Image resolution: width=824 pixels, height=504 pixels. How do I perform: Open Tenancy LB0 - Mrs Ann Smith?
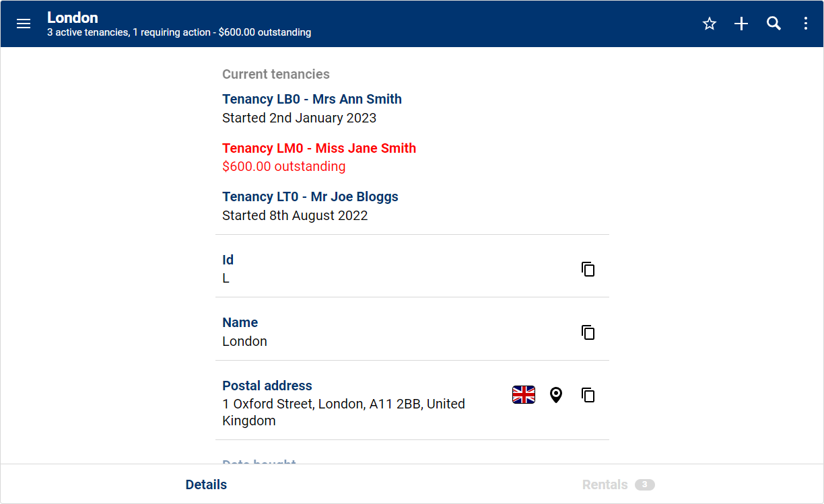click(312, 100)
